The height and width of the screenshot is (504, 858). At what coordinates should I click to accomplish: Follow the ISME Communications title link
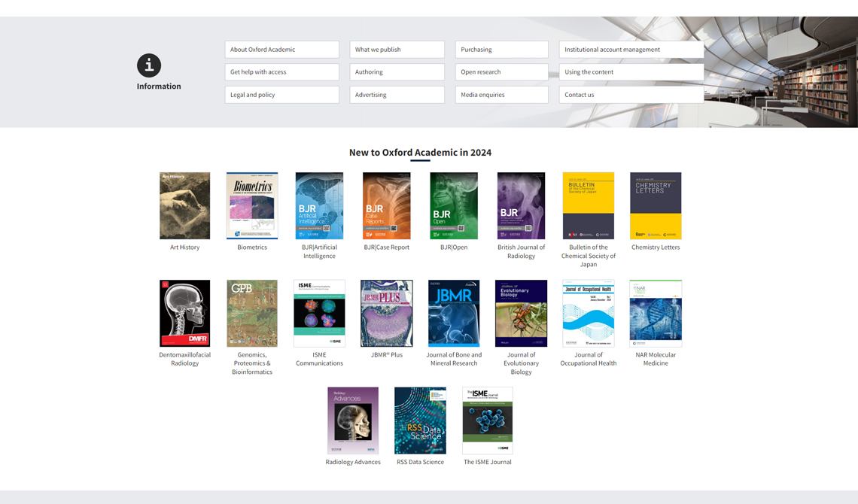[x=320, y=359]
